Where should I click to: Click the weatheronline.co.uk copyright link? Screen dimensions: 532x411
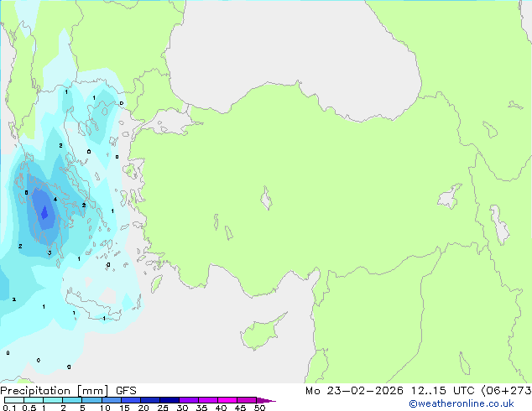click(462, 403)
